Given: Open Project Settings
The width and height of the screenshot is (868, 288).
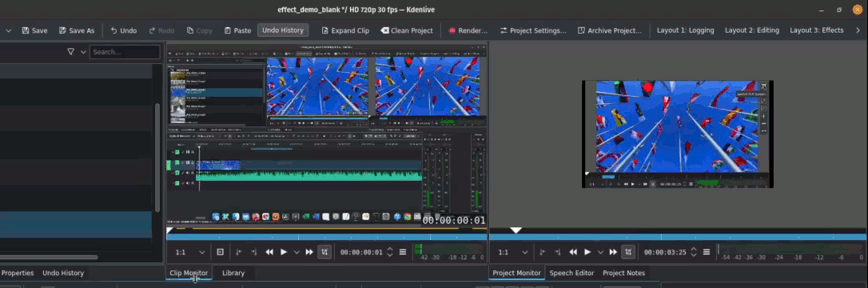Looking at the screenshot, I should pyautogui.click(x=532, y=30).
